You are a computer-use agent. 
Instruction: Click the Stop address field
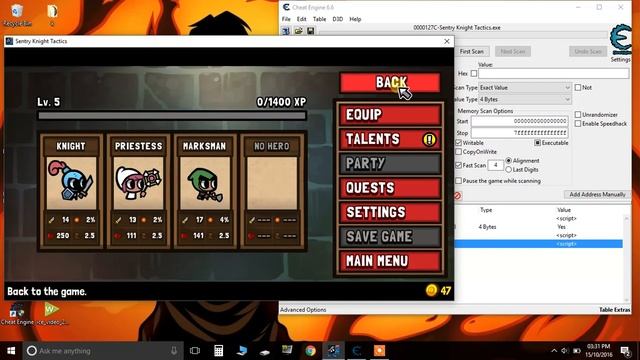pos(519,133)
